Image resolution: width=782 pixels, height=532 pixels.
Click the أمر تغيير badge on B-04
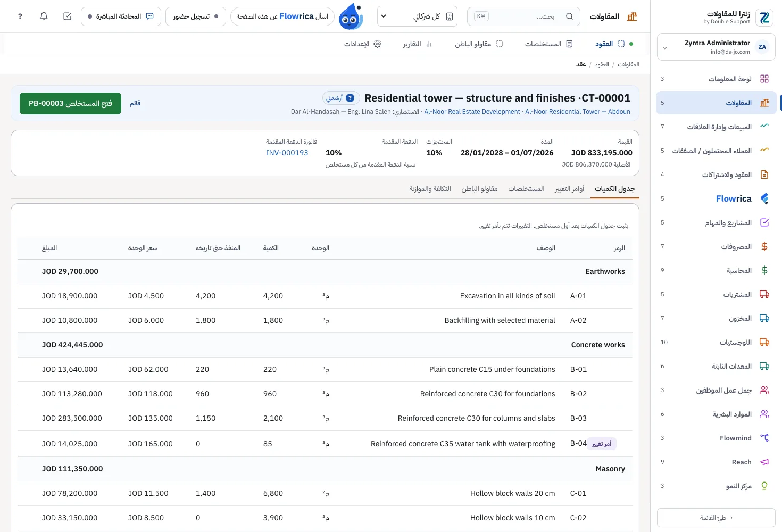click(x=602, y=444)
